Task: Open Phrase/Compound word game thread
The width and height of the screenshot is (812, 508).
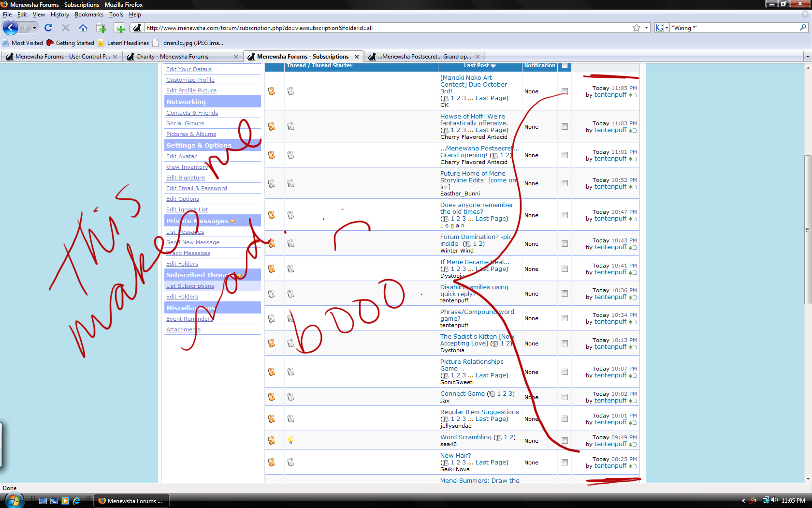Action: (x=477, y=315)
